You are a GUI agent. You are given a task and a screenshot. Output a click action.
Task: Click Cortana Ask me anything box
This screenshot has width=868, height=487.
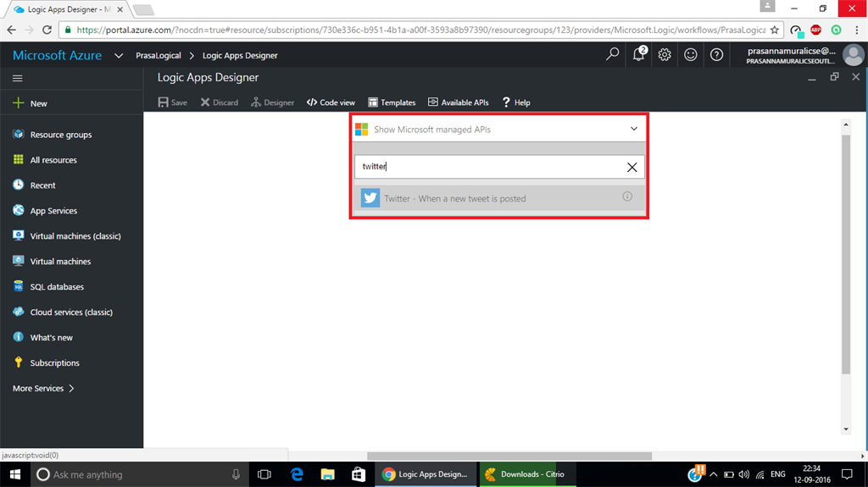(x=138, y=474)
